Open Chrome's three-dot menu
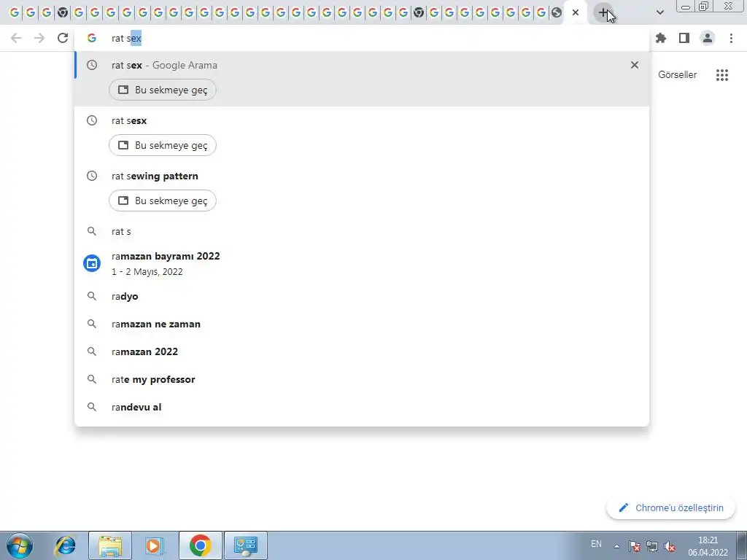Image resolution: width=747 pixels, height=560 pixels. (x=731, y=38)
